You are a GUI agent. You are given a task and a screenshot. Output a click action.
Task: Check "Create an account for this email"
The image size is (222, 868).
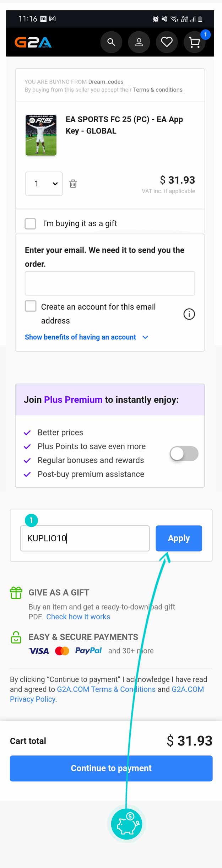[31, 306]
